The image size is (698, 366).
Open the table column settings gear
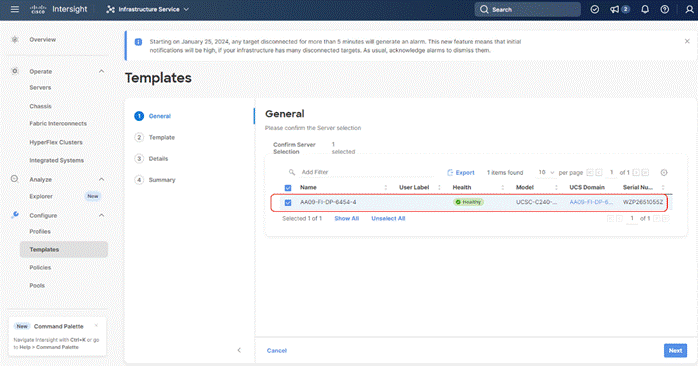click(x=664, y=172)
